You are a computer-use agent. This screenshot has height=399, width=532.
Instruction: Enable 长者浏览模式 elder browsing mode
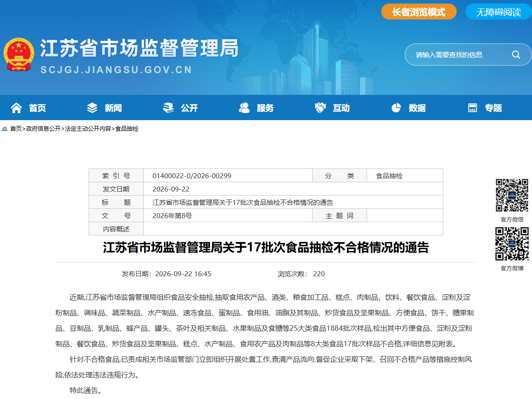[419, 12]
